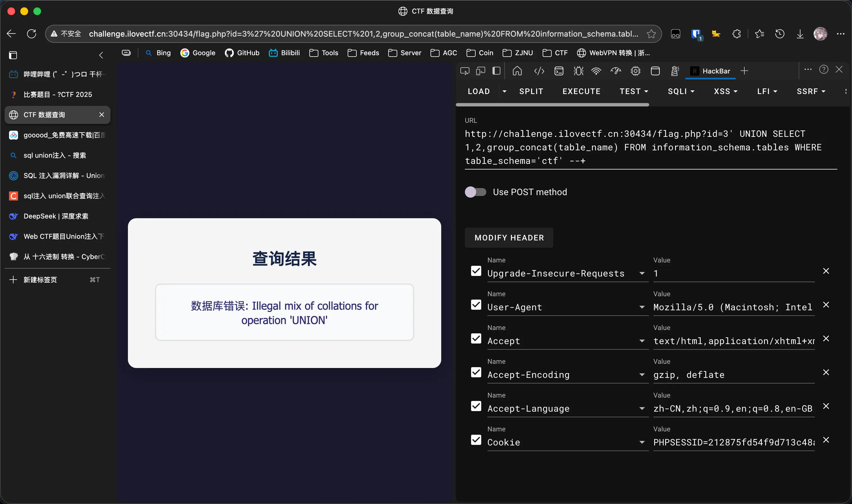Open the Performance gauge icon in DevTools
This screenshot has width=852, height=504.
[x=615, y=71]
